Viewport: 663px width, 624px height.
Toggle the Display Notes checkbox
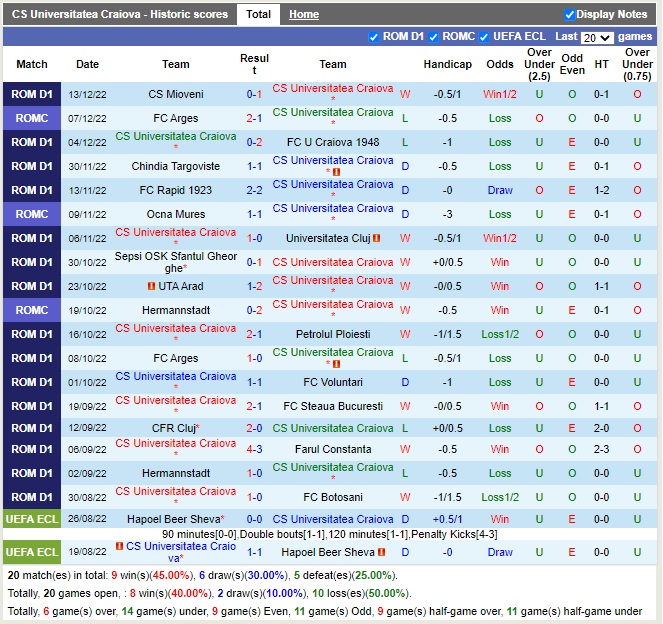click(x=570, y=15)
